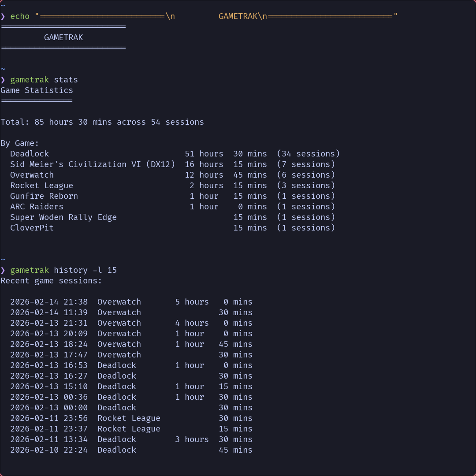The height and width of the screenshot is (476, 476).
Task: Click the 2026-02-14 11:39 session timestamp
Action: [x=49, y=312]
